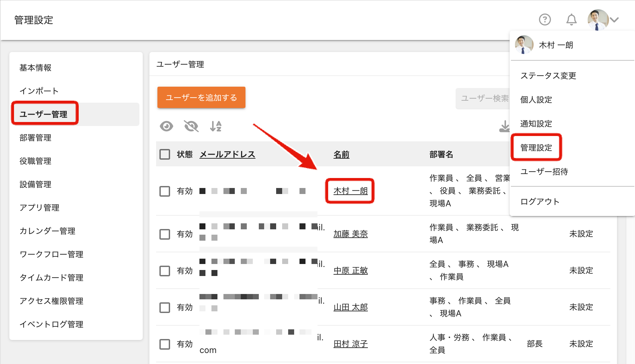
Task: Click the hide users crossed-eye icon
Action: (x=191, y=126)
